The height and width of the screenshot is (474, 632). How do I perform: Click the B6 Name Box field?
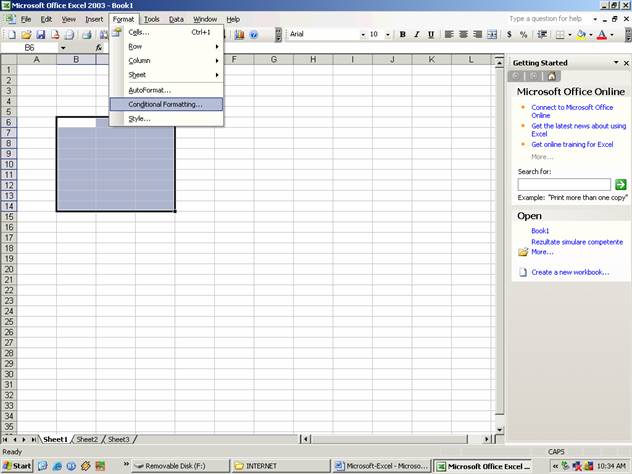(x=29, y=48)
